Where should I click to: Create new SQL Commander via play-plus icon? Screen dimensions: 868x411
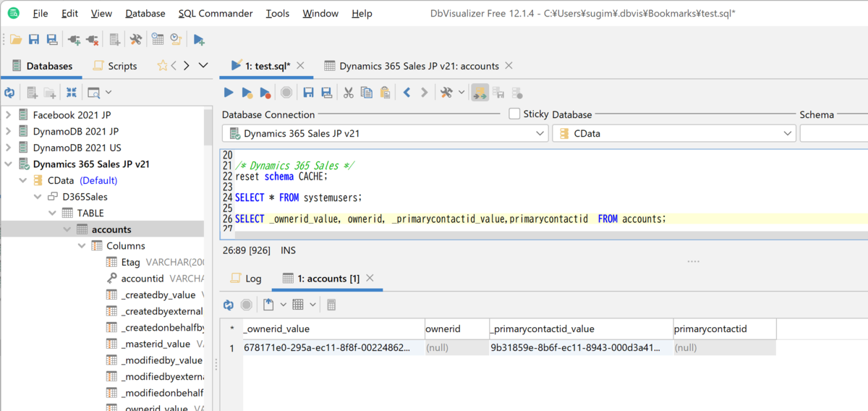199,39
